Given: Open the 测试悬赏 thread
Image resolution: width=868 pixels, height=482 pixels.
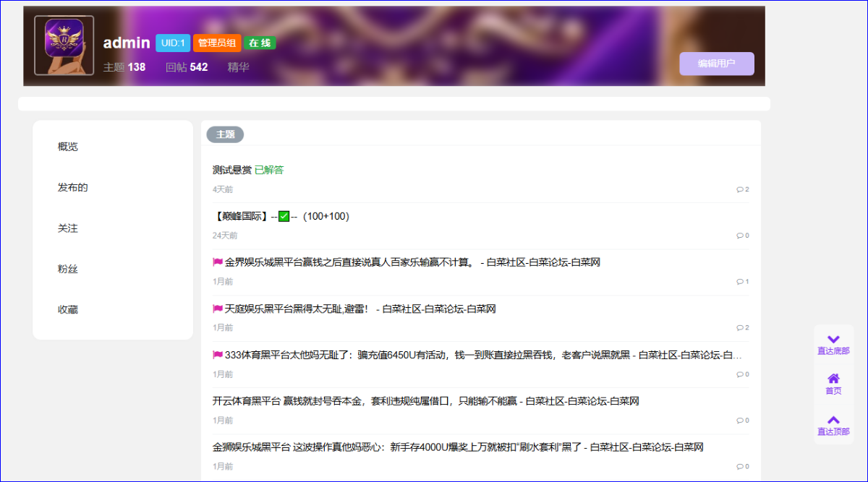Looking at the screenshot, I should tap(232, 170).
